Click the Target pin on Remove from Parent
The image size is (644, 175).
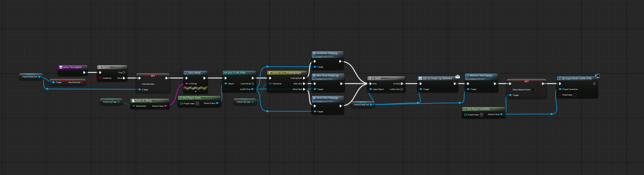click(x=468, y=89)
